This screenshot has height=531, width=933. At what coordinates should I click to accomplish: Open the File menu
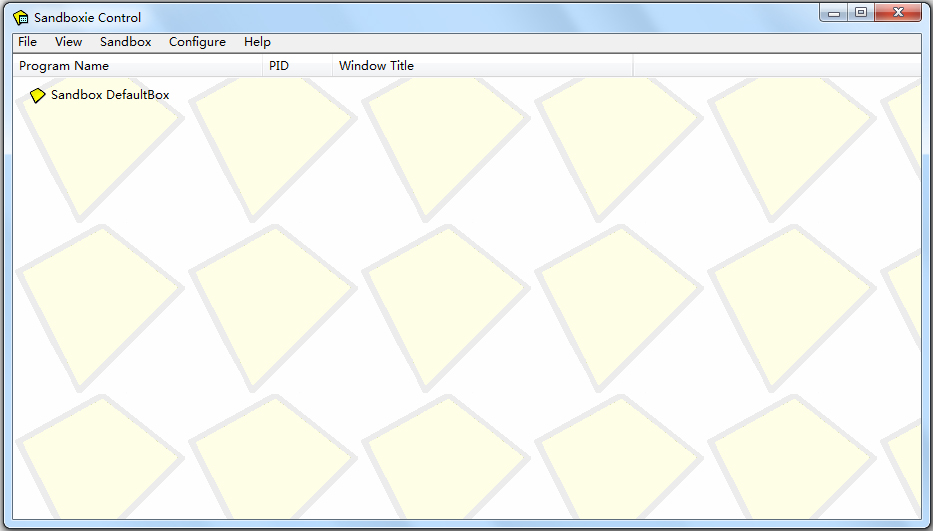(27, 42)
